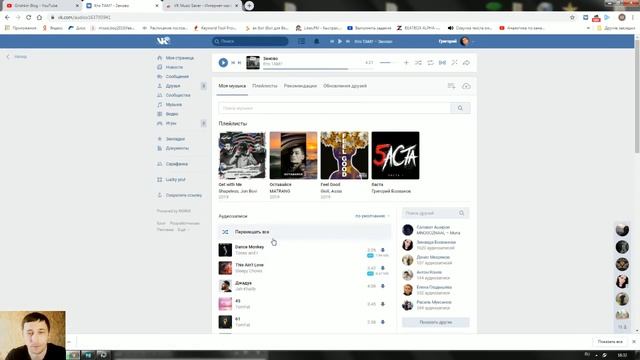Click Перемешать все shuffle button

(x=304, y=232)
